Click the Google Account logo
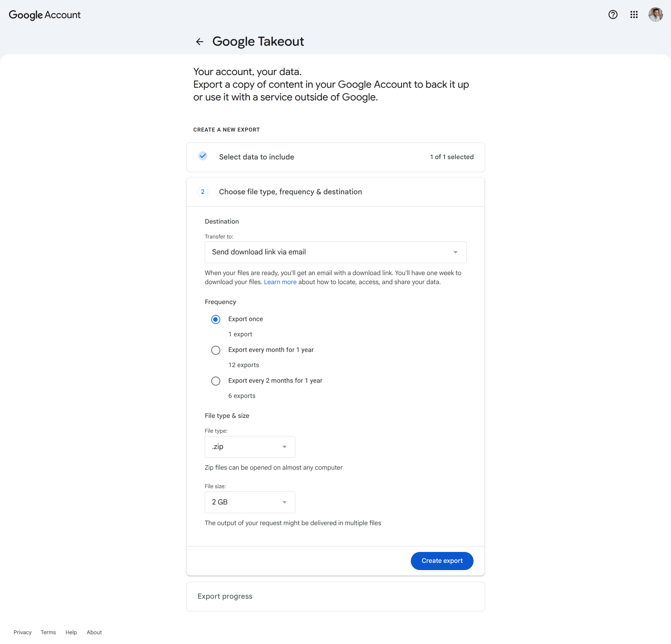Image resolution: width=671 pixels, height=644 pixels. (x=45, y=15)
